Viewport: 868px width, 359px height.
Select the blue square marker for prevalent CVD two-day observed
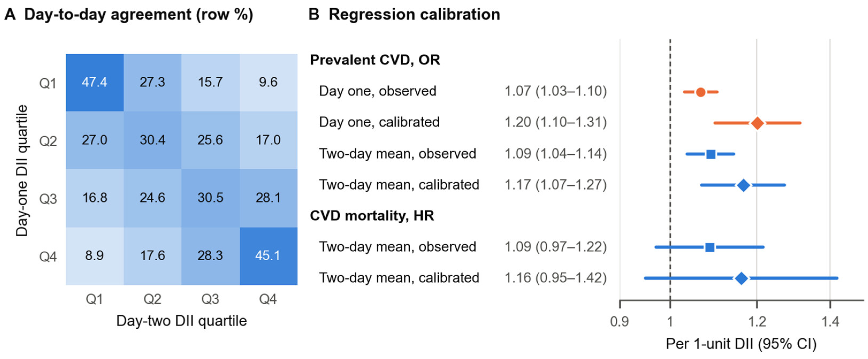click(711, 154)
